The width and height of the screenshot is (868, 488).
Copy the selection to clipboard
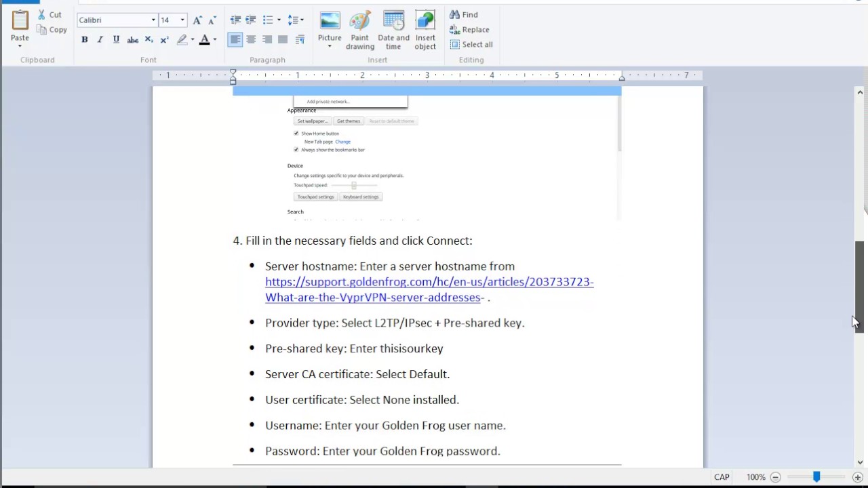[52, 30]
